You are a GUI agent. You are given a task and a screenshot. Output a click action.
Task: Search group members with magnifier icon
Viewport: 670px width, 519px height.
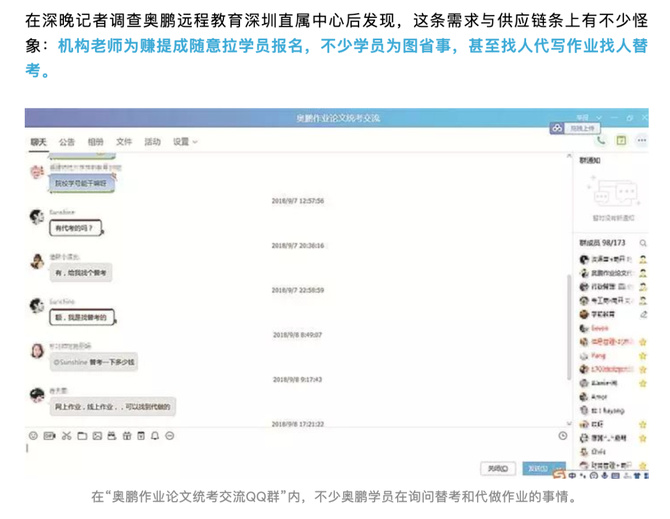642,243
